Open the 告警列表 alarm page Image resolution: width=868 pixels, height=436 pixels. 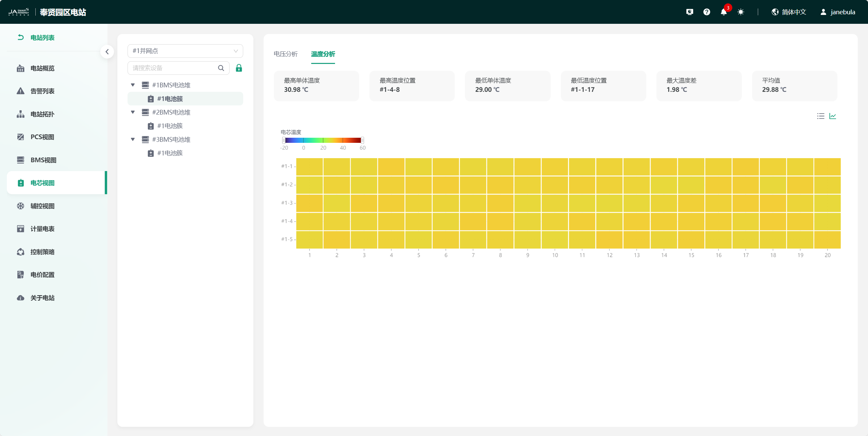42,91
